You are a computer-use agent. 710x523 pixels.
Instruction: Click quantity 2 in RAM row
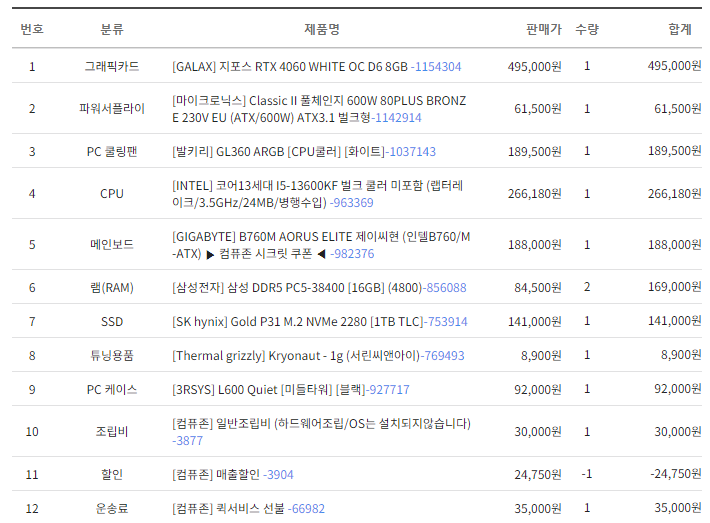tap(587, 287)
